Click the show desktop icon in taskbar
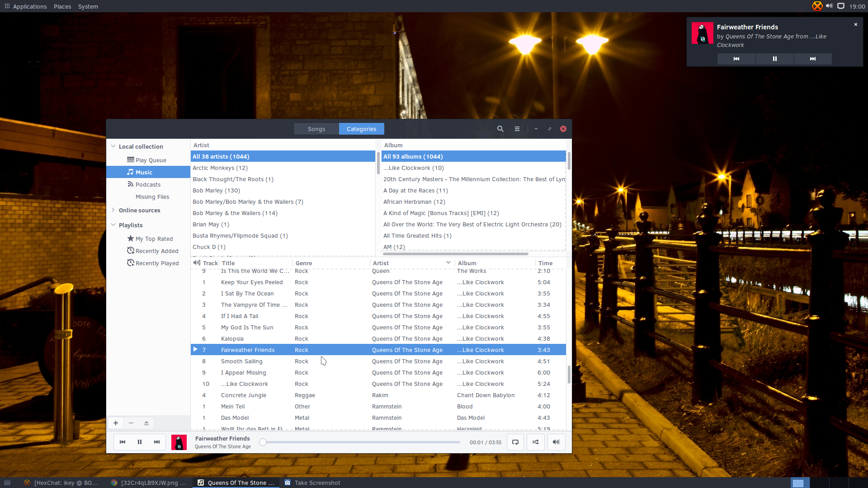Viewport: 868px width, 488px height. pyautogui.click(x=7, y=483)
